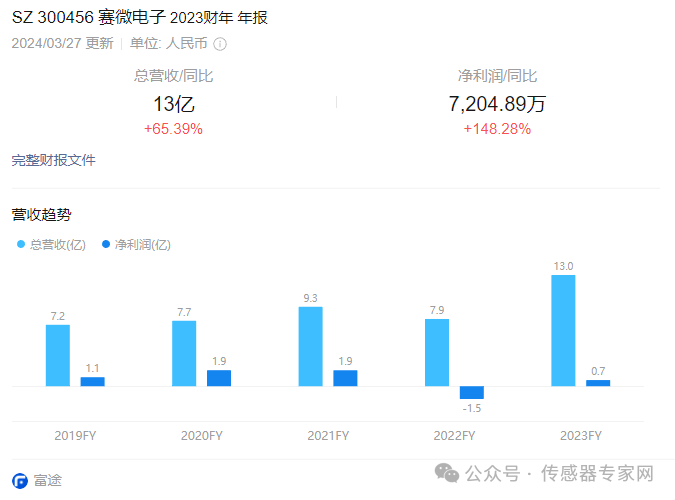Screen dimensions: 675x500
Task: Open the 完整财报文件 link
Action: point(53,160)
